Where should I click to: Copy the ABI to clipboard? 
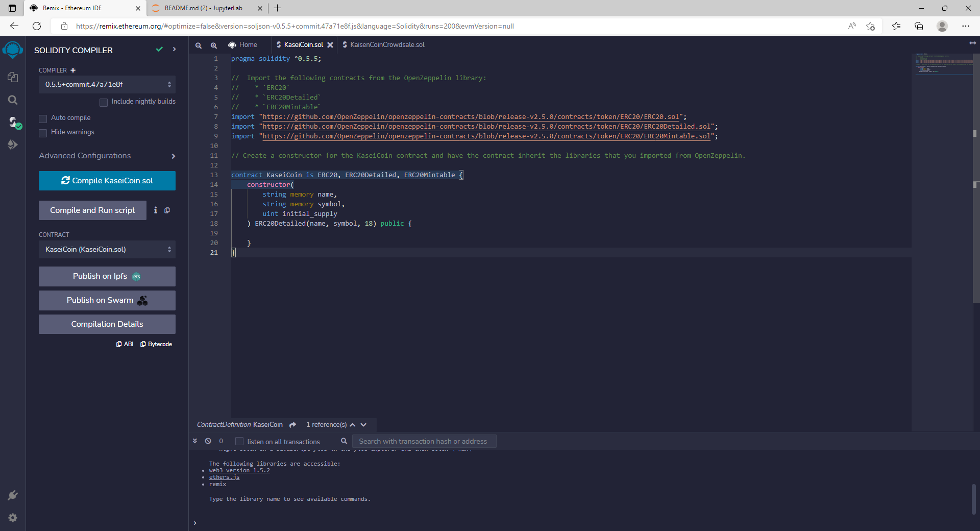coord(125,344)
